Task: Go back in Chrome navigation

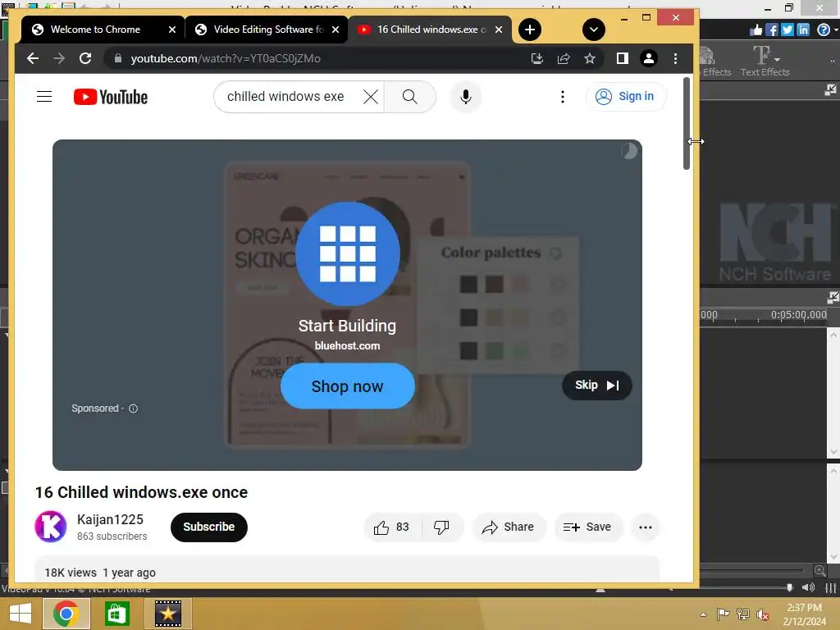Action: coord(33,58)
